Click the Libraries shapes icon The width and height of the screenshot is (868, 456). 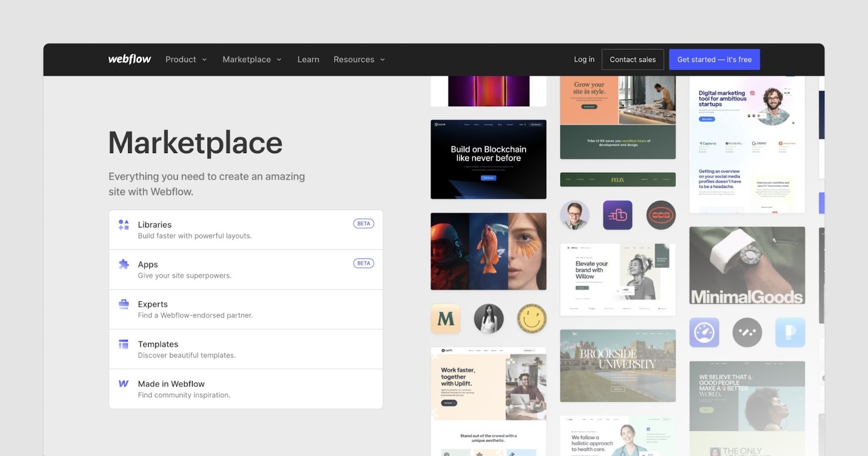point(124,225)
